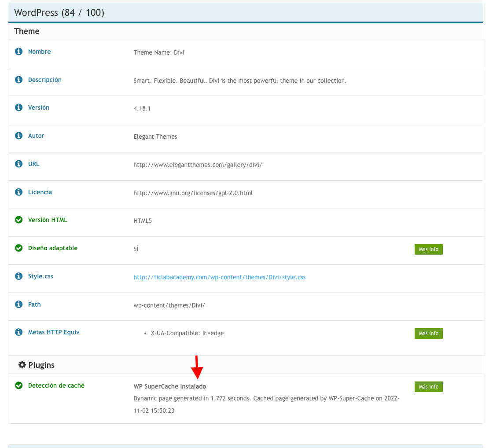Open Más info for Diseño adaptable
The image size is (493, 448).
coord(429,249)
